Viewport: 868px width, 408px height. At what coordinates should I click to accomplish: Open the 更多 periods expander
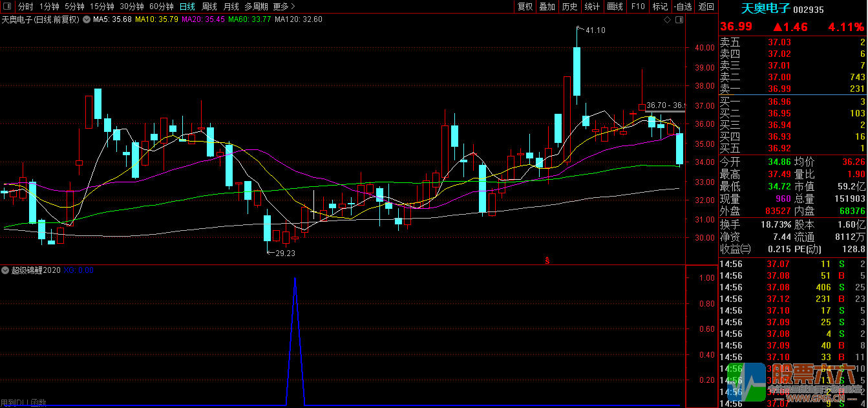[284, 6]
